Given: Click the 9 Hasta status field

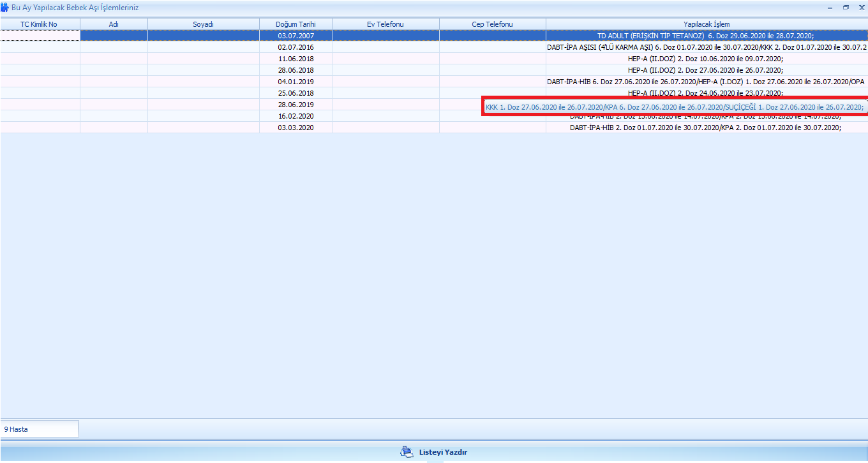Looking at the screenshot, I should (40, 429).
